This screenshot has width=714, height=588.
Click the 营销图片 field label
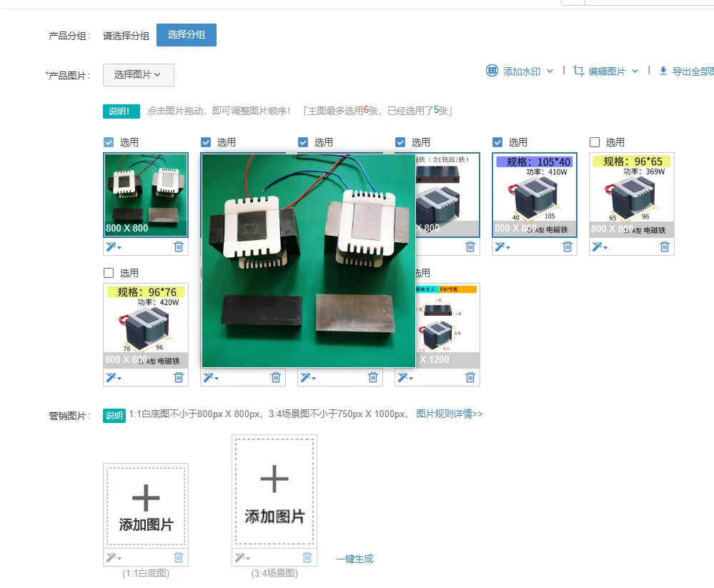pos(69,416)
